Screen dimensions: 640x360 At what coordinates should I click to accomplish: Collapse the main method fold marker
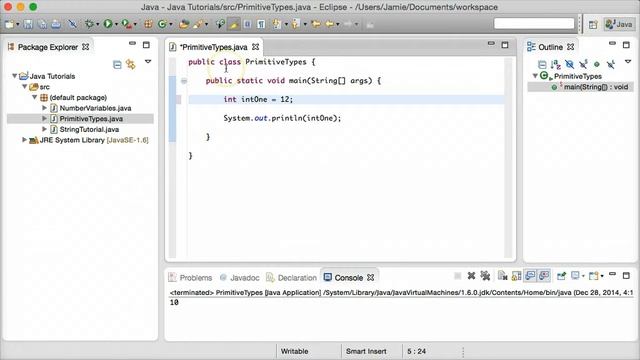[x=184, y=81]
